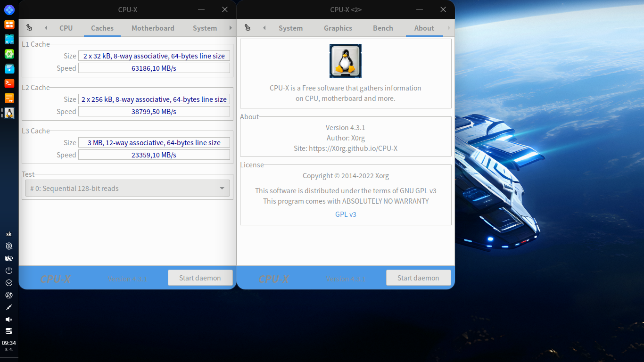Click right tab-scroll arrow in CPU-X <2>
Screen dimensions: 644x362
pyautogui.click(x=449, y=28)
